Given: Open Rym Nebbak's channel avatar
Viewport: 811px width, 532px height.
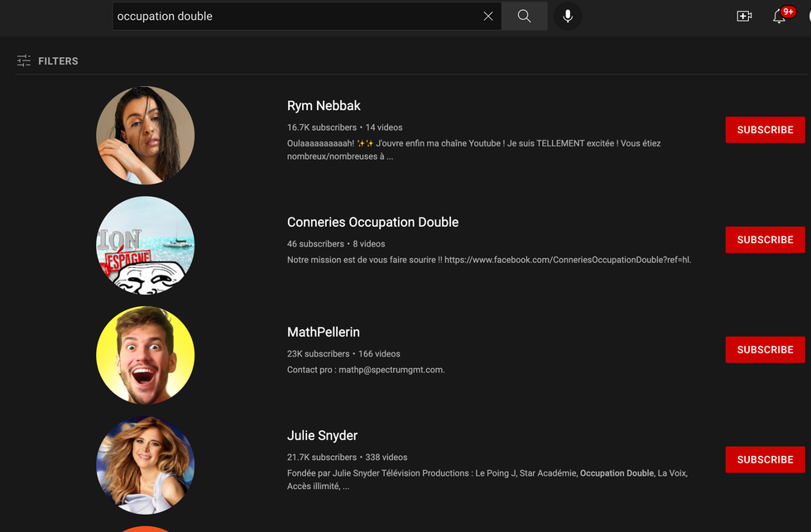Looking at the screenshot, I should (145, 134).
